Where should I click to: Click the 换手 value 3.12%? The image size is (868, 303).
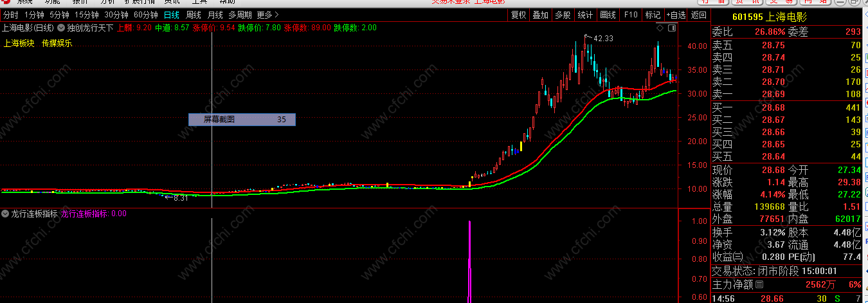(773, 232)
